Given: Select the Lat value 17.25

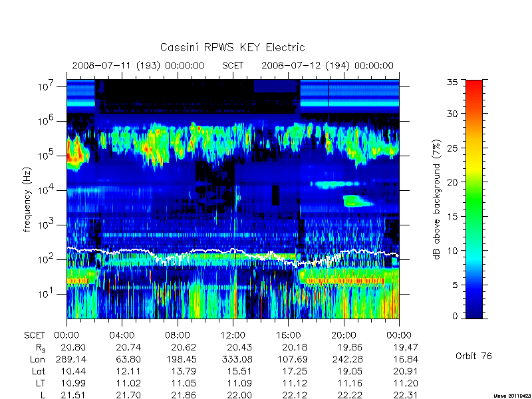Looking at the screenshot, I should pyautogui.click(x=295, y=372).
